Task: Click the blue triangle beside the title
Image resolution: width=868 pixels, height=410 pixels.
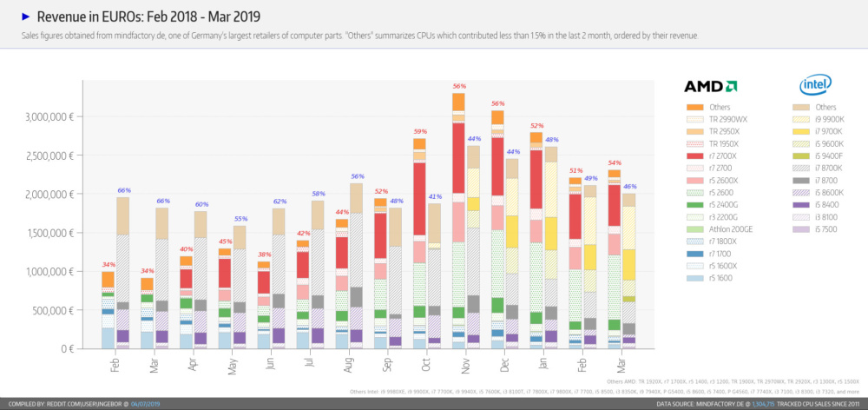Action: point(25,17)
